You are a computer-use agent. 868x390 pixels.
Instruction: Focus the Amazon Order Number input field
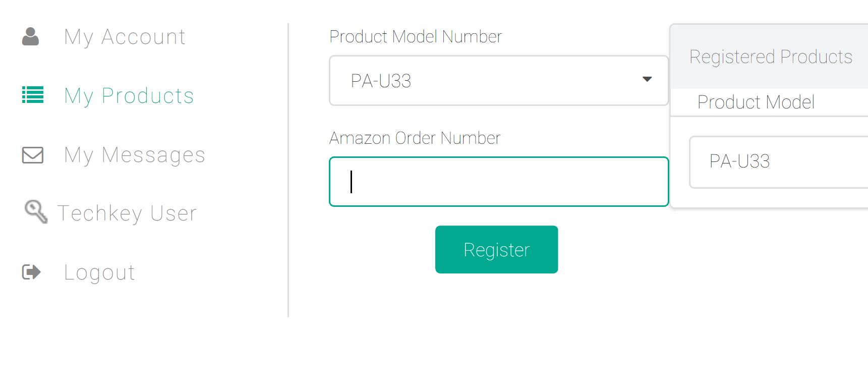click(x=498, y=182)
